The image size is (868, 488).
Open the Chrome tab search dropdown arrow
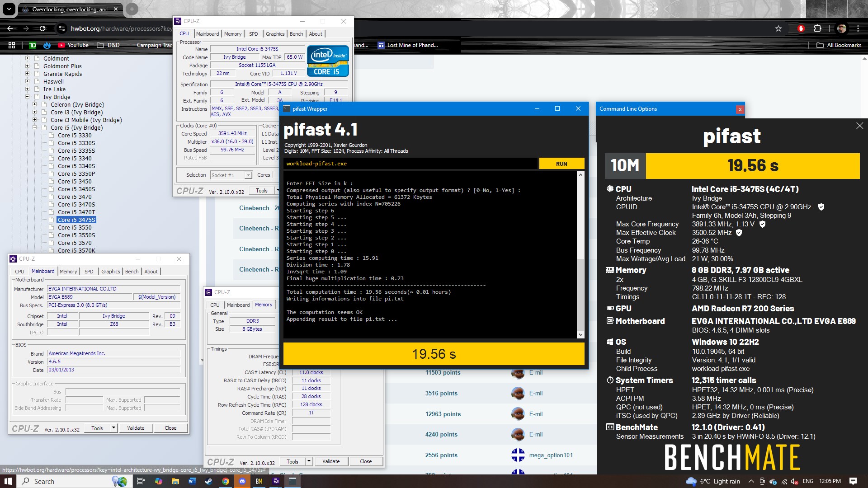point(9,9)
